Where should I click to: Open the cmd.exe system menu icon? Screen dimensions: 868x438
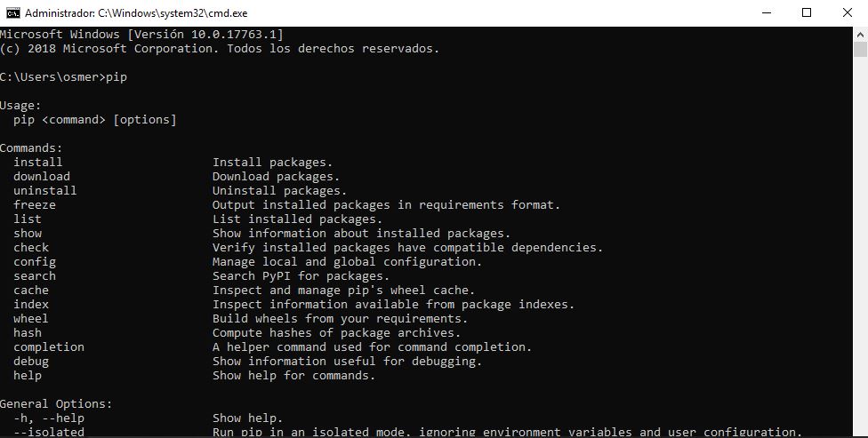(x=12, y=12)
